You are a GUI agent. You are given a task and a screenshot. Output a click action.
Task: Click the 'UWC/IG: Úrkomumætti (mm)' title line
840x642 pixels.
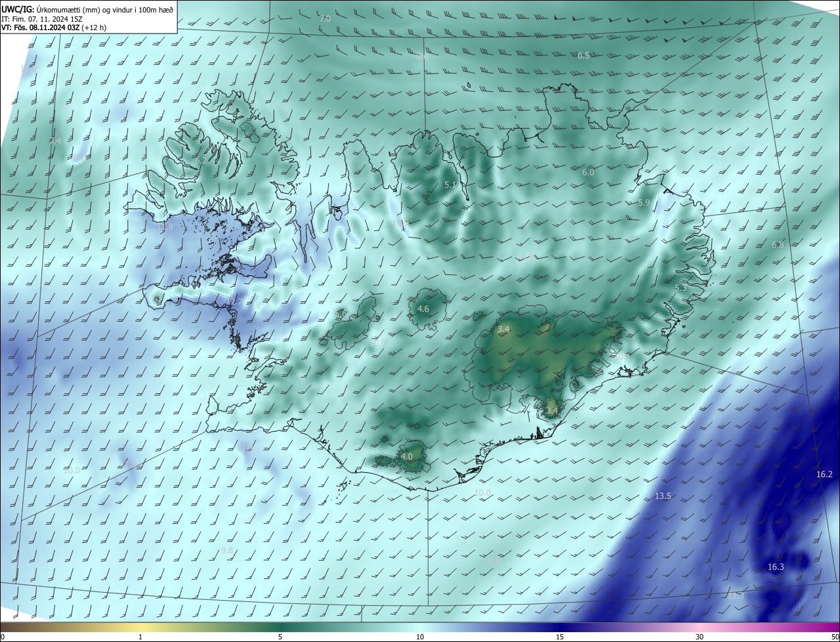pos(88,9)
